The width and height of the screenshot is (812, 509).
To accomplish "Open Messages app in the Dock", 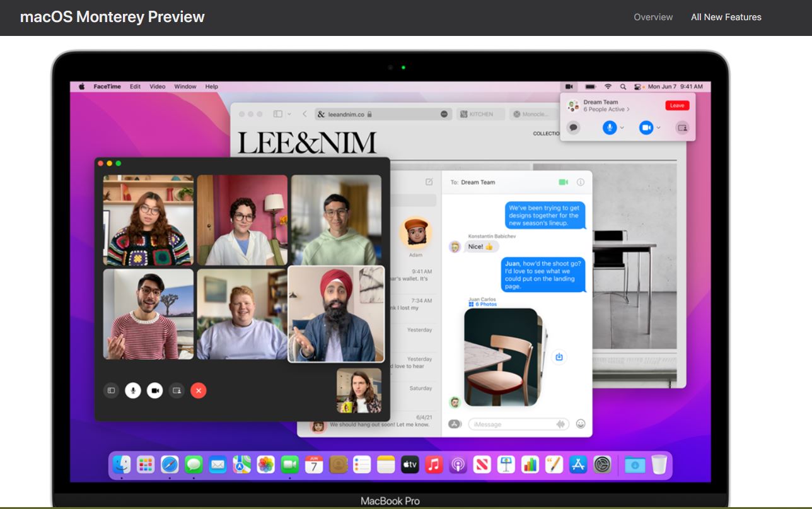I will [194, 465].
